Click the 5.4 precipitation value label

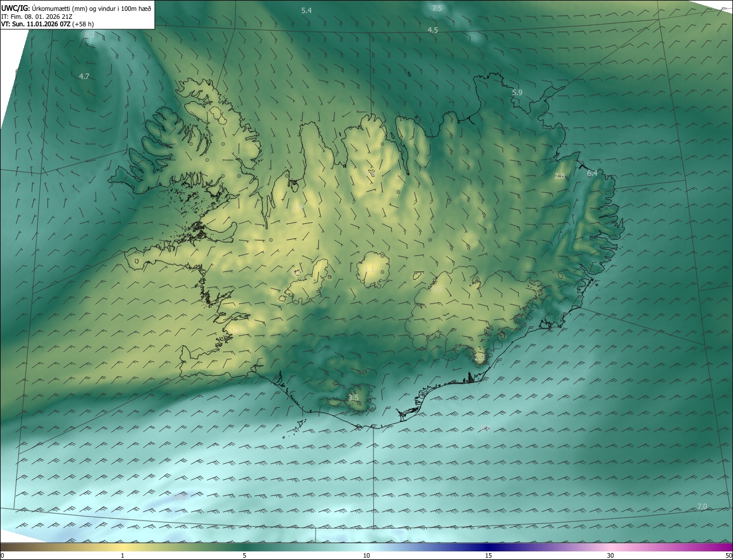point(306,11)
